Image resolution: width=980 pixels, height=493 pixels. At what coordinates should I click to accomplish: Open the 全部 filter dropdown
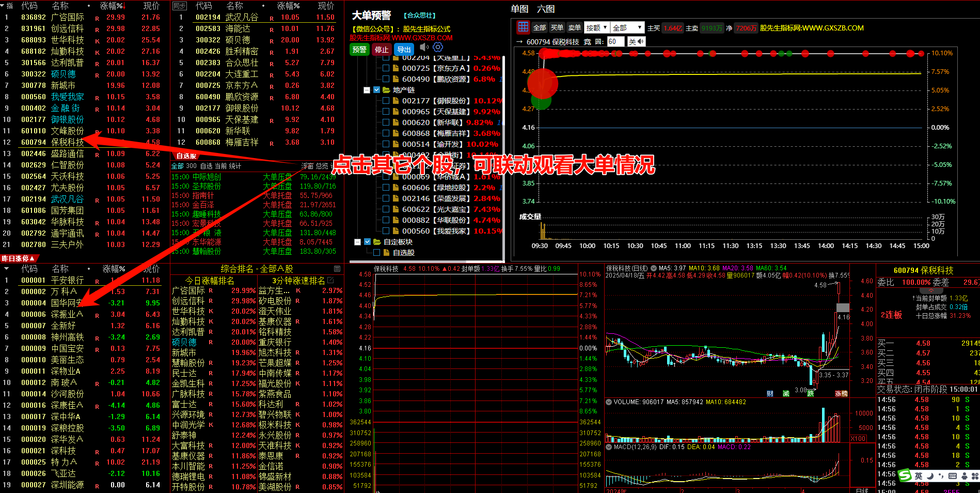point(628,27)
